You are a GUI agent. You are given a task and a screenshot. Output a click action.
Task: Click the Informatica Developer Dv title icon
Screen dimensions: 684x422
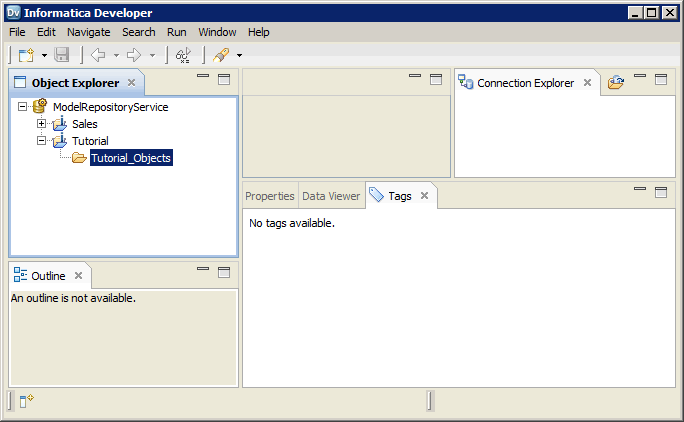click(14, 13)
